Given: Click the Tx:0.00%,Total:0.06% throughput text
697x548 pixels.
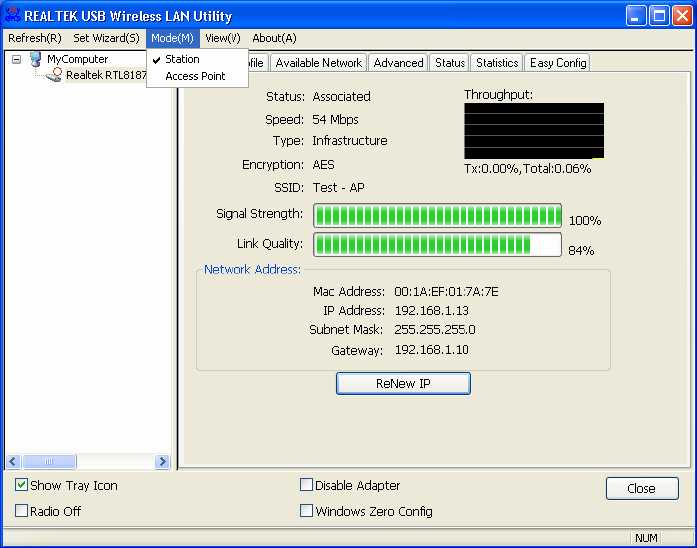Looking at the screenshot, I should (528, 169).
